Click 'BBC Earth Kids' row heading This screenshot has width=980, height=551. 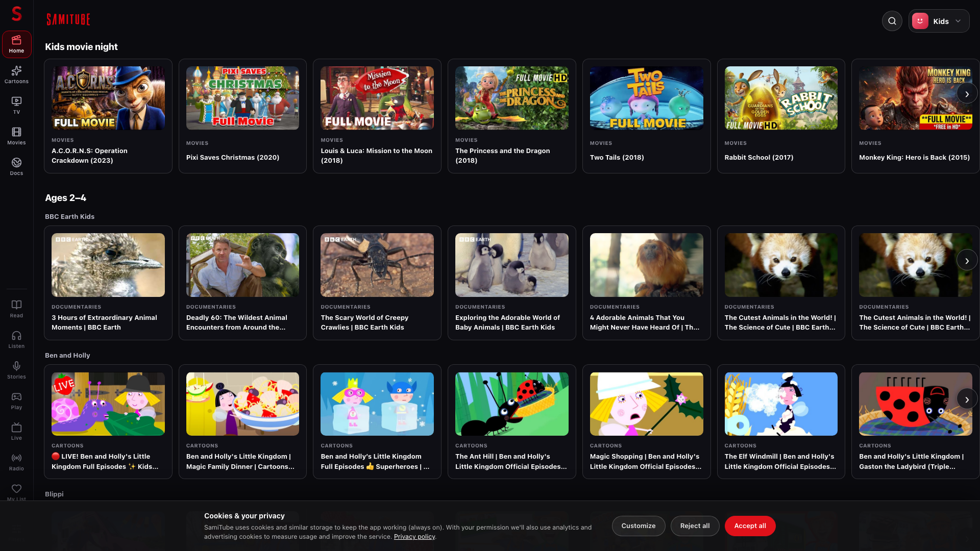69,217
